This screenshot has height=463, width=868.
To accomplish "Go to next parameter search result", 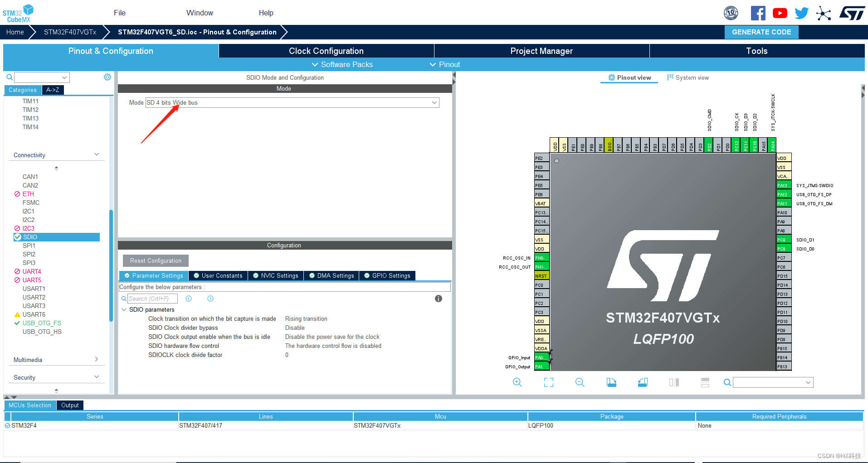I will click(x=210, y=299).
